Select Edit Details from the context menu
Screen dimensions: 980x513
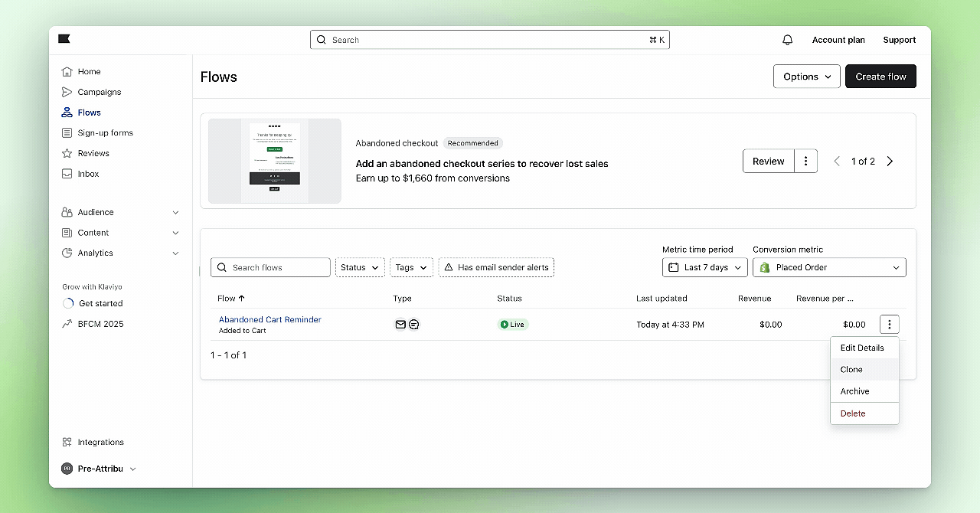[864, 348]
